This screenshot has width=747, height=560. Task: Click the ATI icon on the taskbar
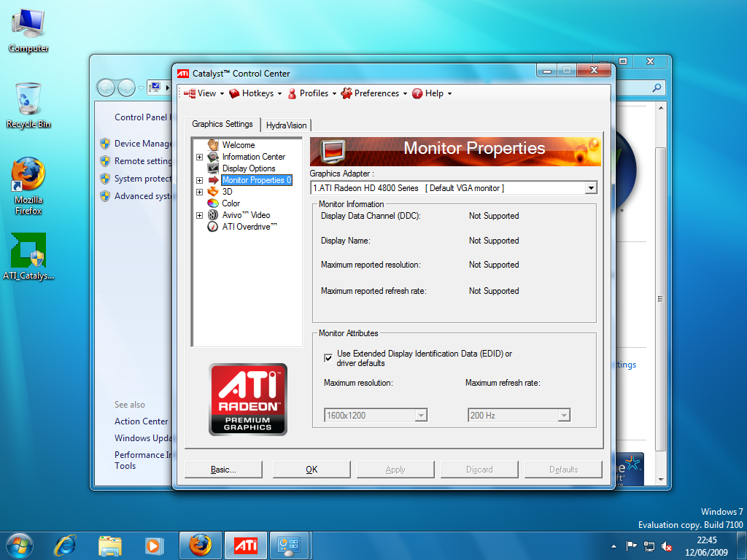[x=245, y=545]
